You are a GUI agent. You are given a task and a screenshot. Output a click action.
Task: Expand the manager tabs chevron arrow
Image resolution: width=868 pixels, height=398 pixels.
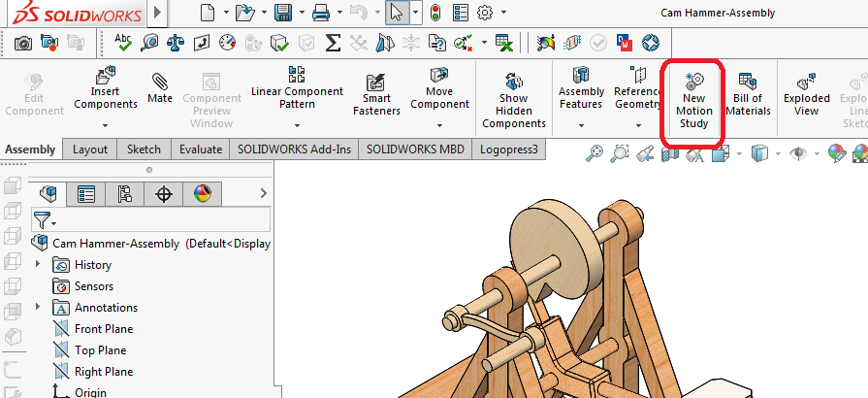coord(264,193)
